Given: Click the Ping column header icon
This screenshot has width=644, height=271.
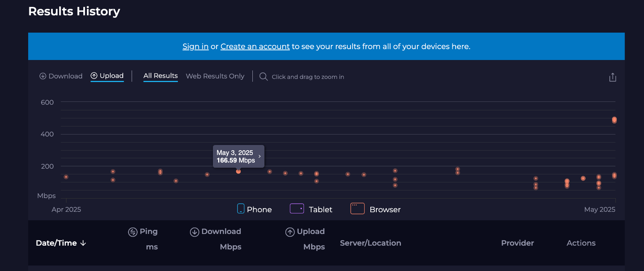Looking at the screenshot, I should tap(133, 232).
